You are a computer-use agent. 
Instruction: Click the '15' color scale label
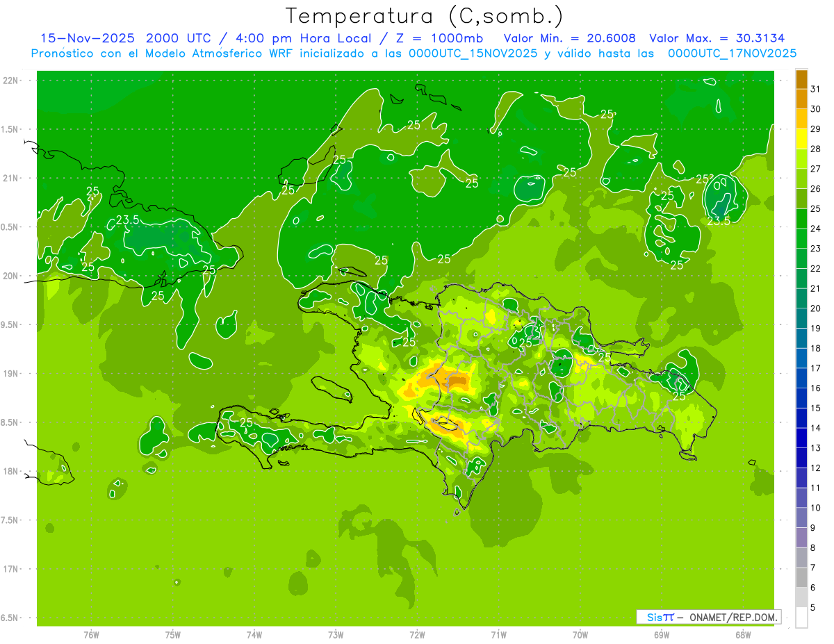(816, 408)
